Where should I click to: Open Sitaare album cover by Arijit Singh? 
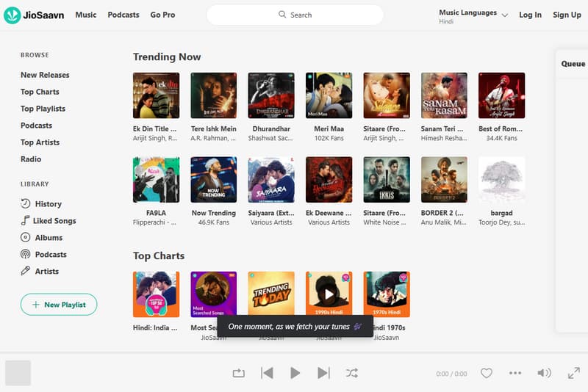pos(387,95)
